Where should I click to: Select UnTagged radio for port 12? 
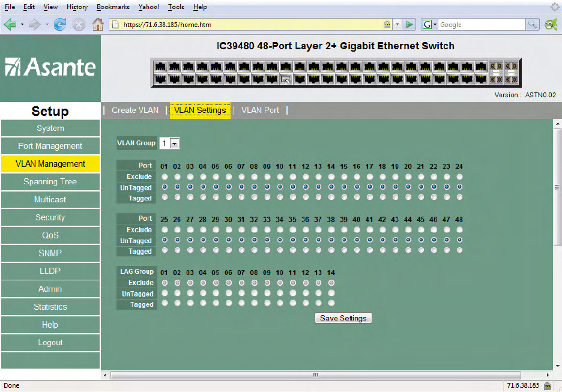306,187
